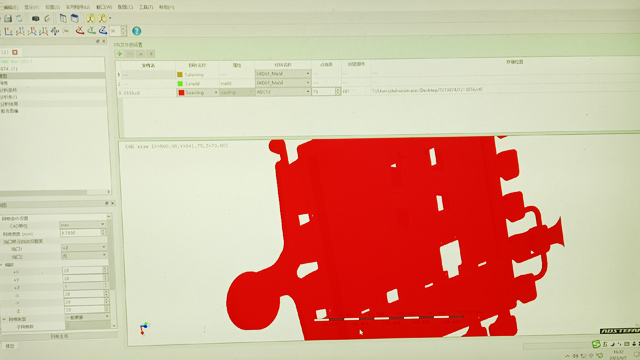Click the +Y margin stepper arrows
Viewport: 640px width, 360px height.
point(105,278)
